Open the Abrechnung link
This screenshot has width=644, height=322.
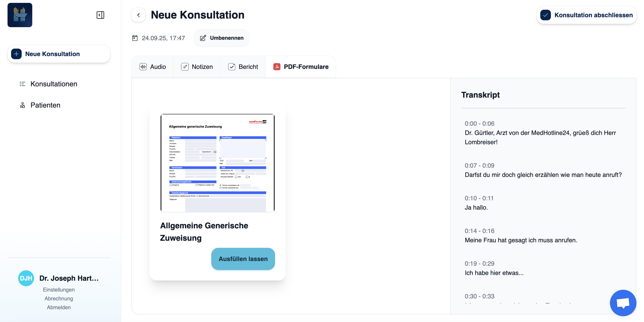click(59, 299)
